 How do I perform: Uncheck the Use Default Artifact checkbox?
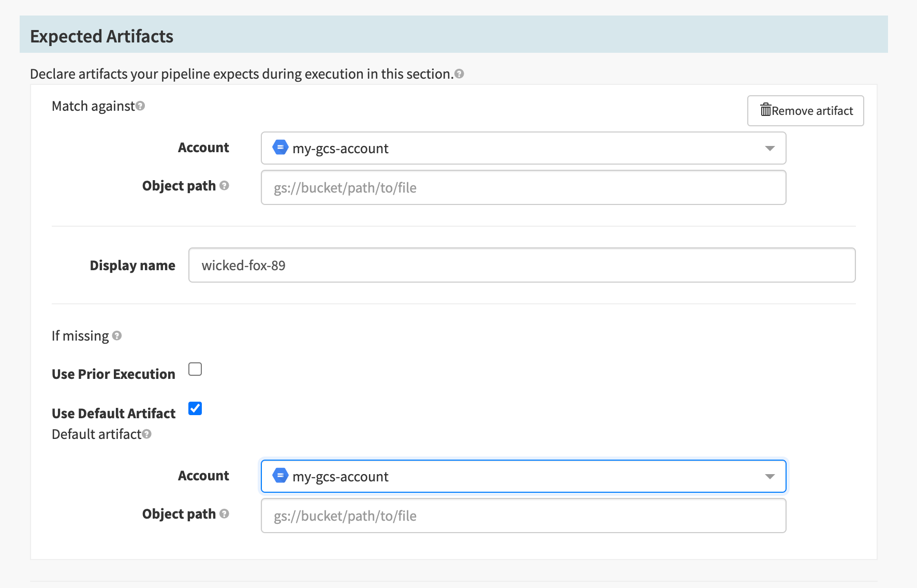click(x=195, y=409)
